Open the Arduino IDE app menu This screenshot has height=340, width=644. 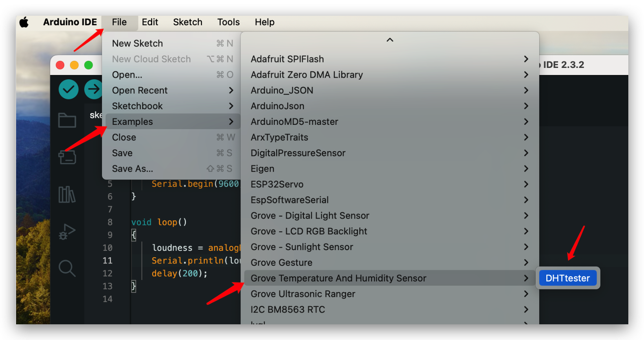pyautogui.click(x=70, y=22)
